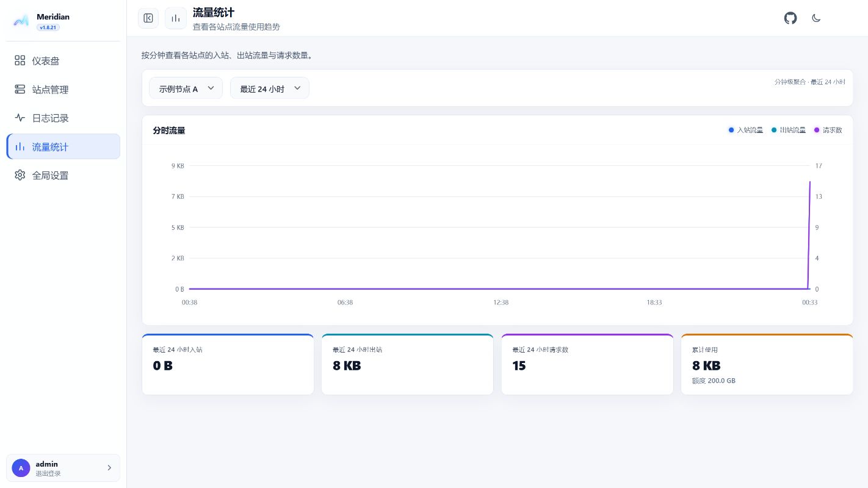868x488 pixels.
Task: Click the admin user avatar
Action: pos(21,468)
